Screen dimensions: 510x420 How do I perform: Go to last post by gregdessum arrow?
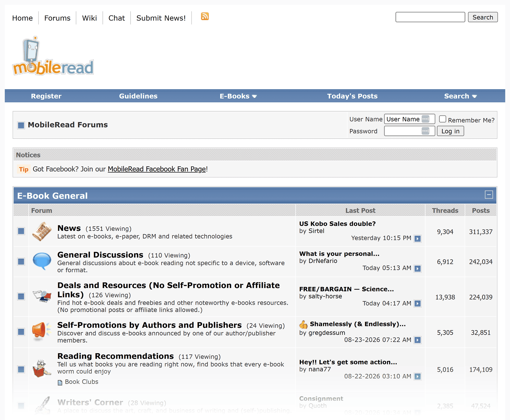[417, 340]
